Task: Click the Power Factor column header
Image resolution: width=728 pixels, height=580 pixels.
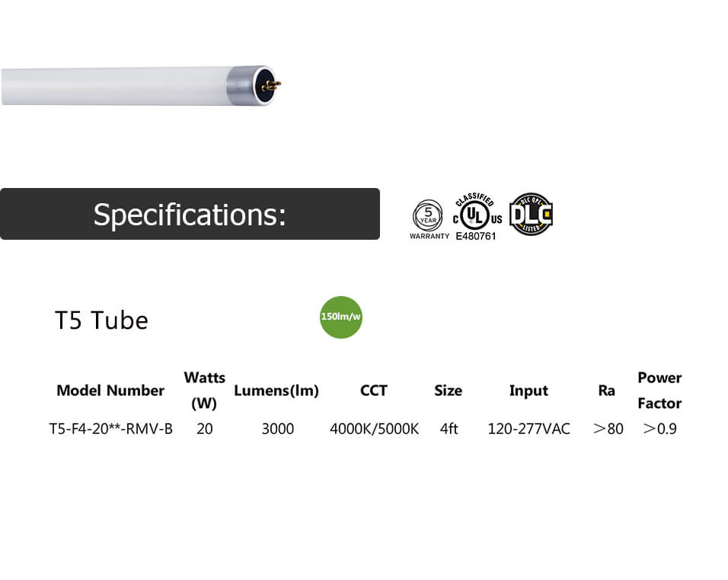Action: [x=659, y=390]
